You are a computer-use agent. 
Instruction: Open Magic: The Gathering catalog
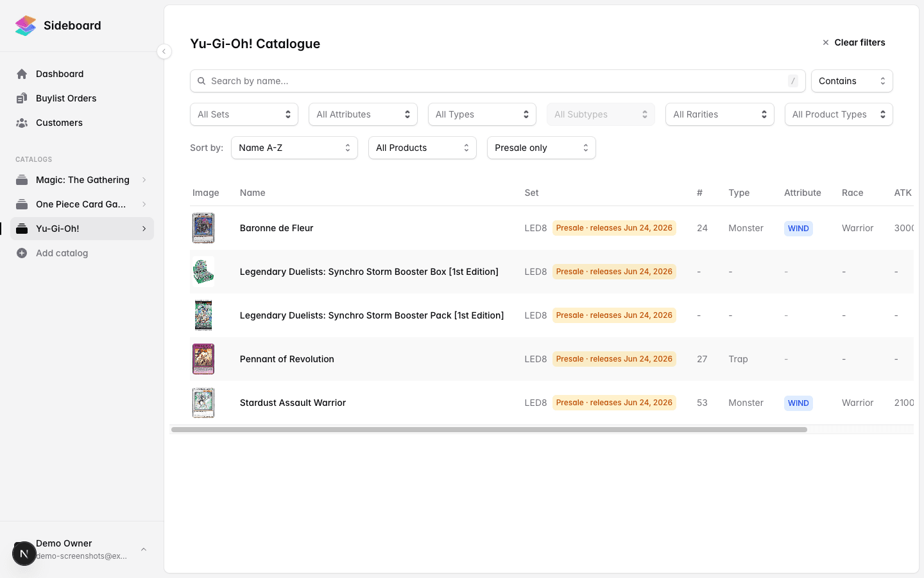pos(82,180)
